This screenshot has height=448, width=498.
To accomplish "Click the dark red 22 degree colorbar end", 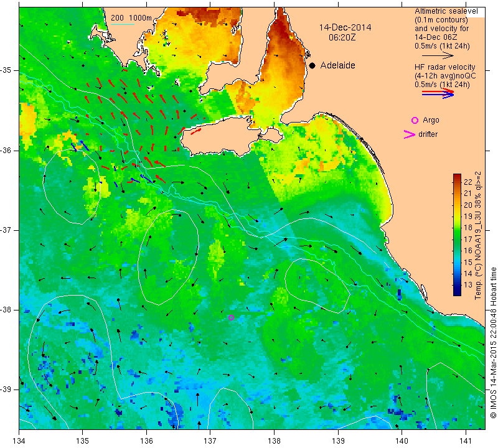I will click(457, 177).
